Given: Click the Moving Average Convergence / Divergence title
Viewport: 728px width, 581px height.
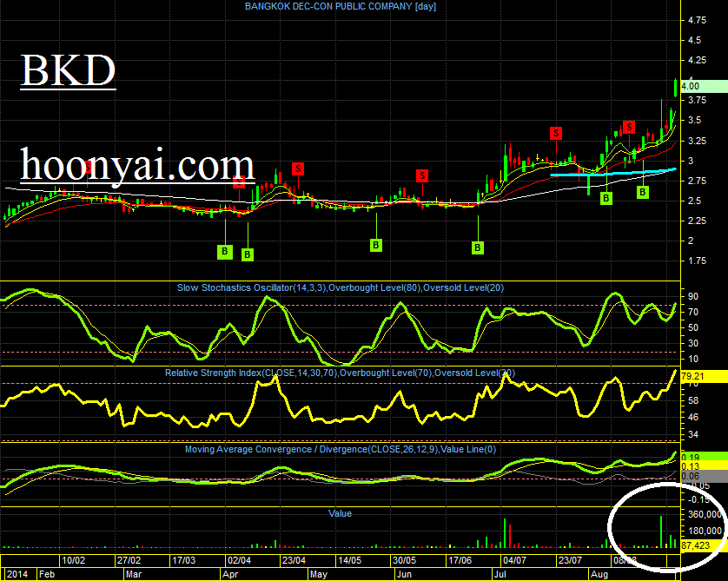Looking at the screenshot, I should [x=341, y=449].
